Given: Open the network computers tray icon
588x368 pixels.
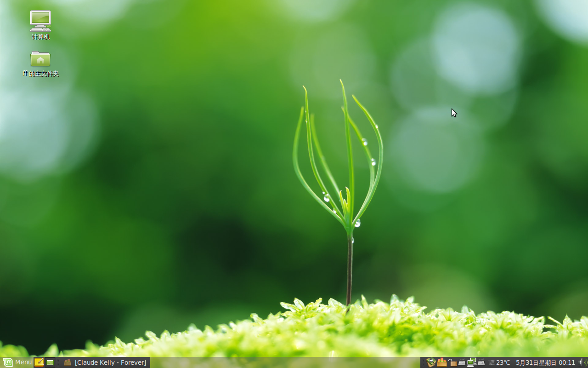Looking at the screenshot, I should (472, 362).
